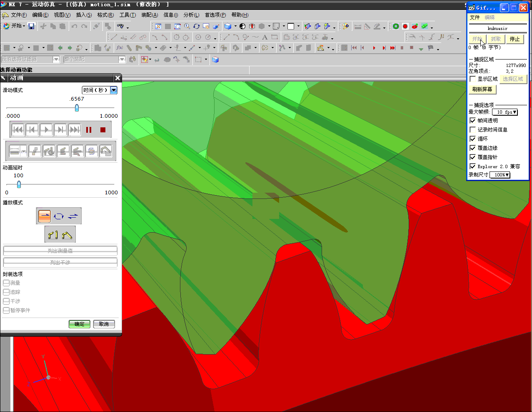This screenshot has height=412, width=532.
Task: Toggle Explorer 2.0 兼容 checkbox
Action: (472, 166)
